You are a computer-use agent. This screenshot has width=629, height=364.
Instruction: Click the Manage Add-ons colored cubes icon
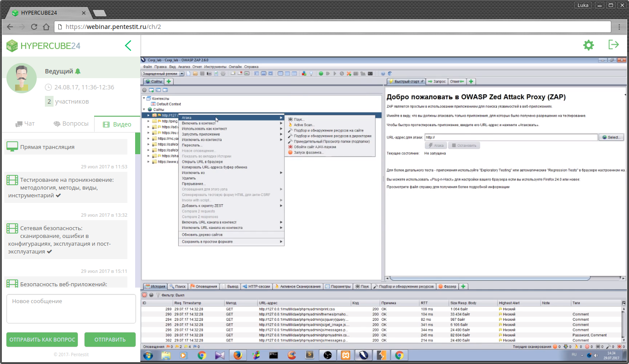(x=304, y=74)
